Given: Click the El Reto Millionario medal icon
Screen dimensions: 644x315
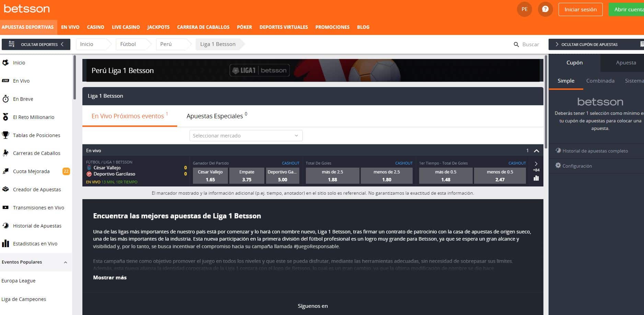Looking at the screenshot, I should [5, 117].
